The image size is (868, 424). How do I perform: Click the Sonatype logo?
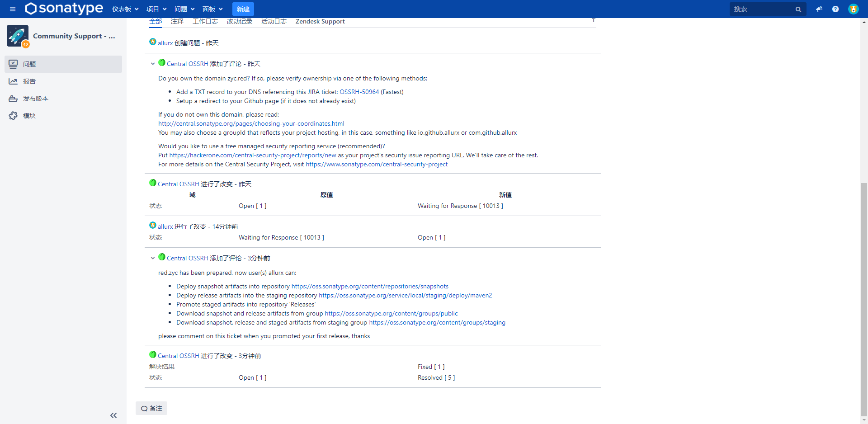pos(64,9)
